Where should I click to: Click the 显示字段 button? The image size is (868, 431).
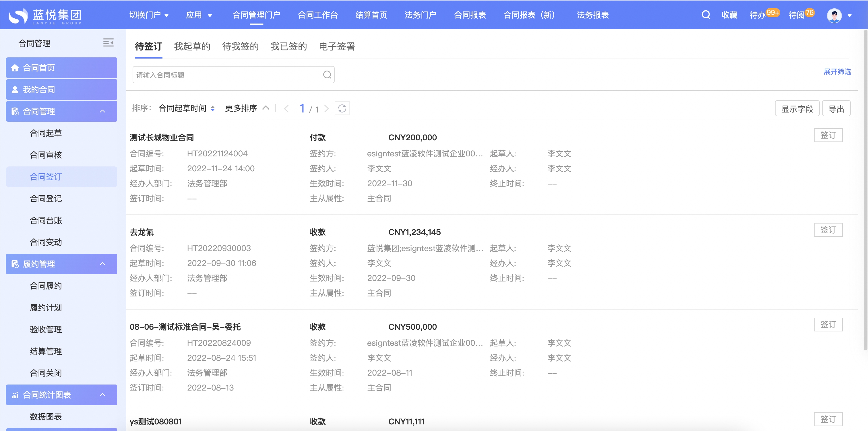pyautogui.click(x=797, y=108)
